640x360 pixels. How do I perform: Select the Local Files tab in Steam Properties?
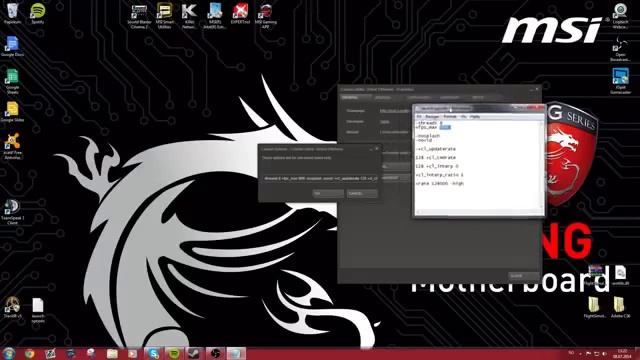[x=419, y=98]
